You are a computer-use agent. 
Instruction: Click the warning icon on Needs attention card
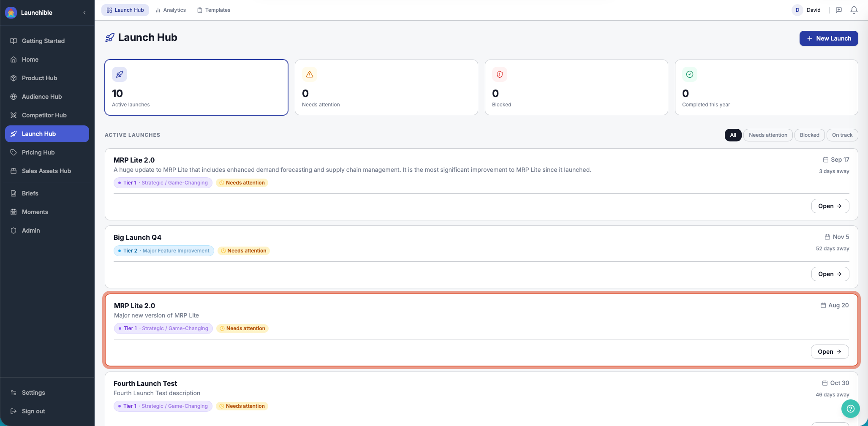point(310,74)
